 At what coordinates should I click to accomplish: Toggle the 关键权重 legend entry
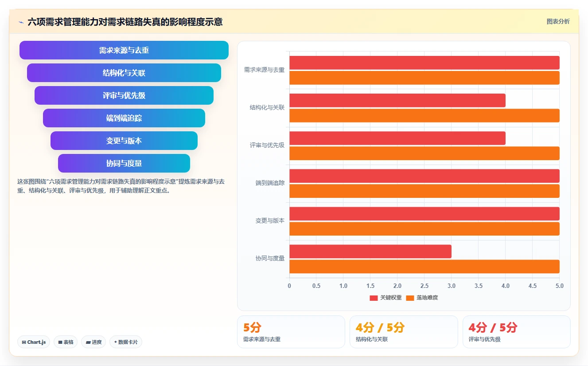386,298
